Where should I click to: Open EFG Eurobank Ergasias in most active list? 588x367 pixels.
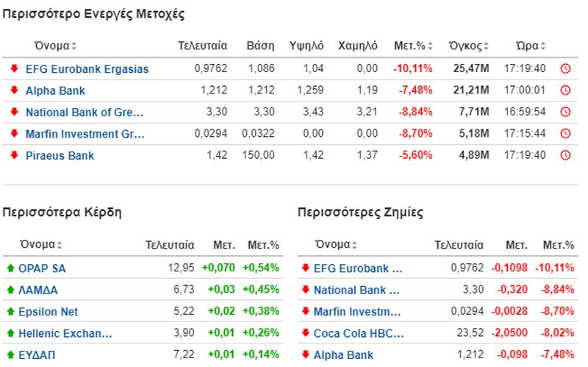click(87, 69)
